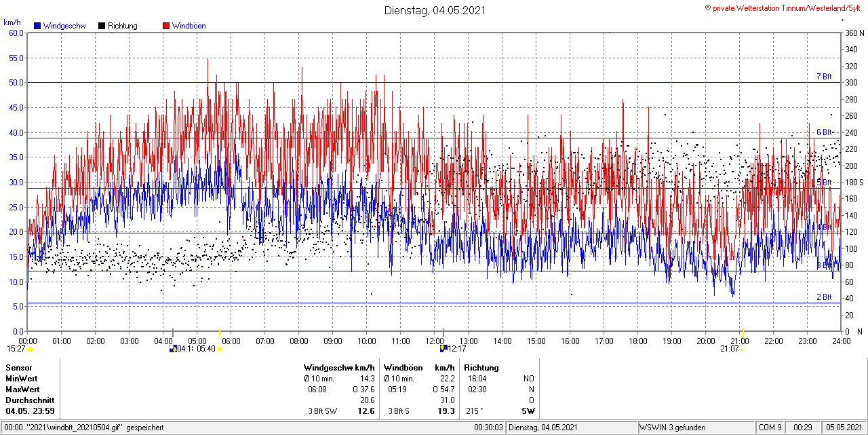Viewport: 868px width, 435px height.
Task: Click the 05.05.2021 status bar date
Action: click(844, 428)
